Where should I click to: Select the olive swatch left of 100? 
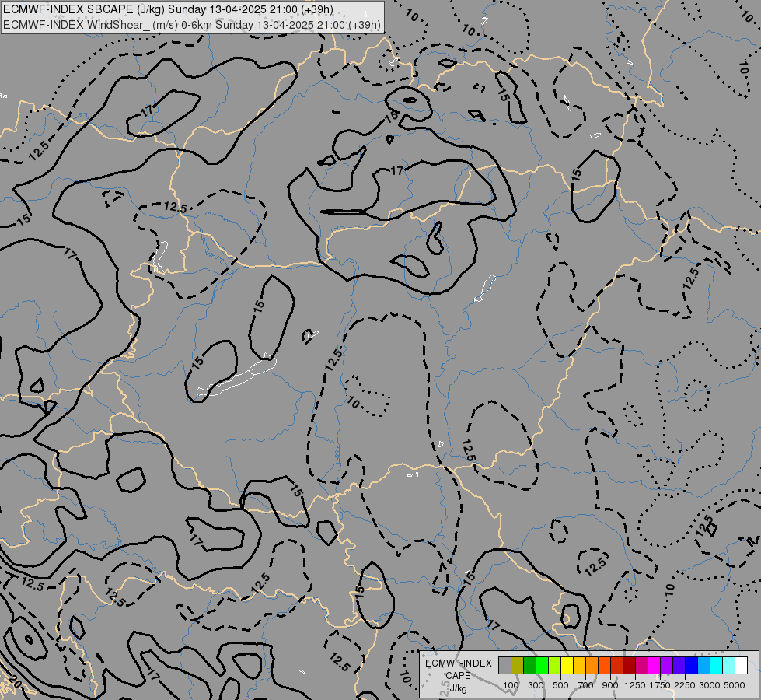(x=517, y=666)
